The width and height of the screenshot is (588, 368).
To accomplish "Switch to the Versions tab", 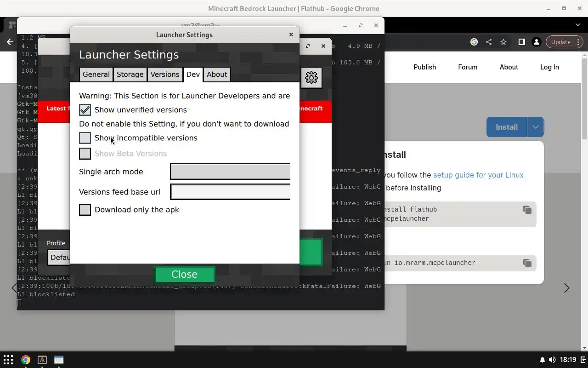I will point(165,75).
